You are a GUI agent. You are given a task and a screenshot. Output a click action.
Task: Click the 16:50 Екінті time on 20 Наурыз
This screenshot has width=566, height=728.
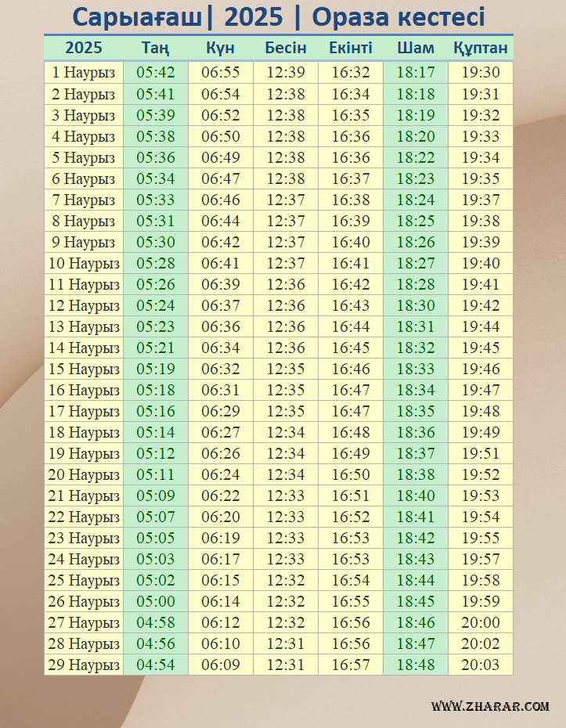350,474
